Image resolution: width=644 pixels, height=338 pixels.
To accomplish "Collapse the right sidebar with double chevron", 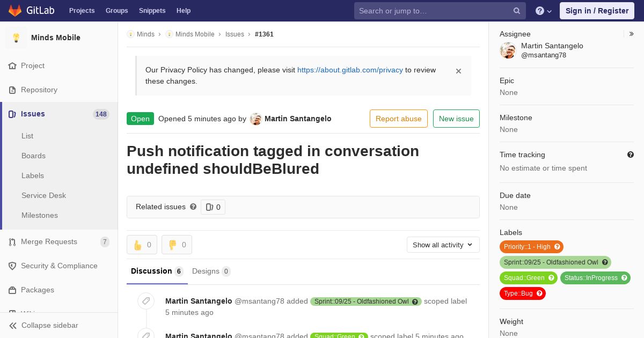I will pyautogui.click(x=632, y=34).
